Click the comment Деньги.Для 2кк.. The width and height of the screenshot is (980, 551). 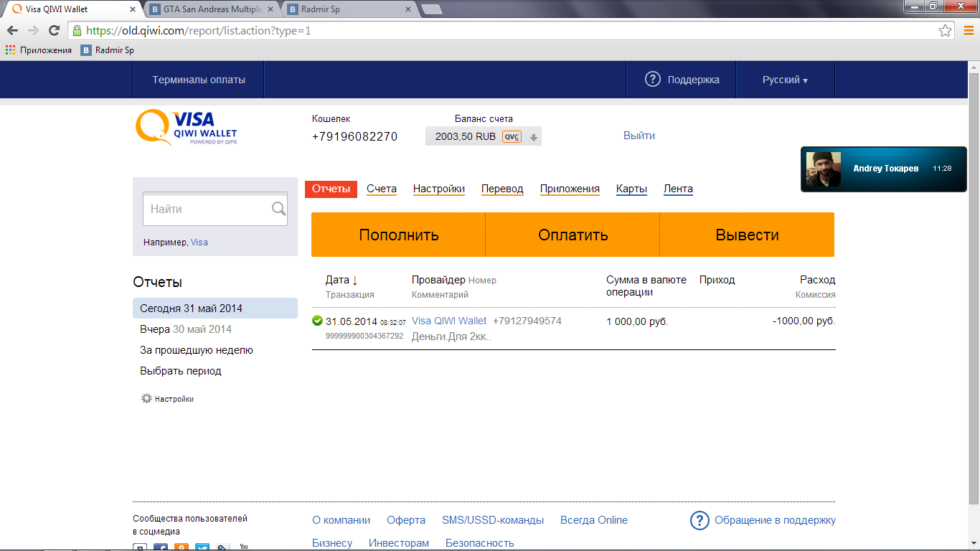click(x=451, y=336)
